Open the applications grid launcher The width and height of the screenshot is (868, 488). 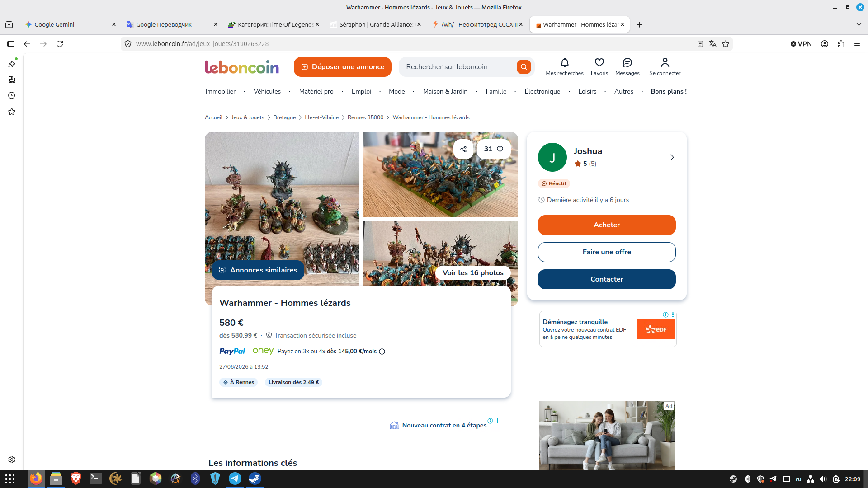(10, 479)
